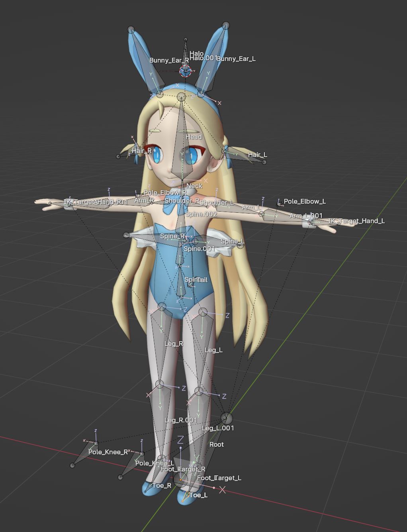
Task: Click the Pole_Elbow_R label
Action: coord(165,192)
